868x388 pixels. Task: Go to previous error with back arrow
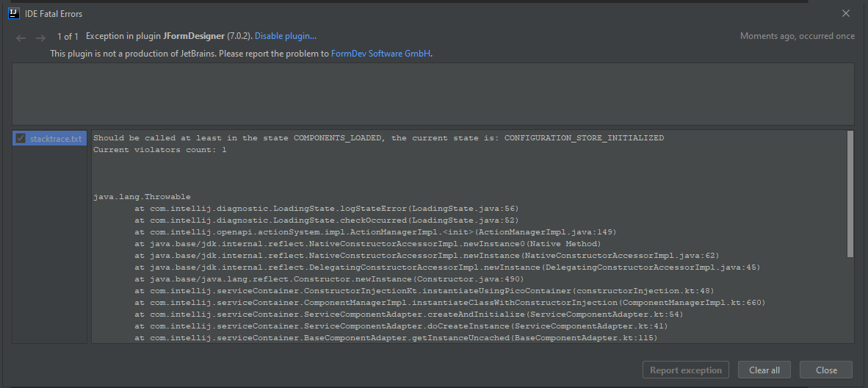21,37
